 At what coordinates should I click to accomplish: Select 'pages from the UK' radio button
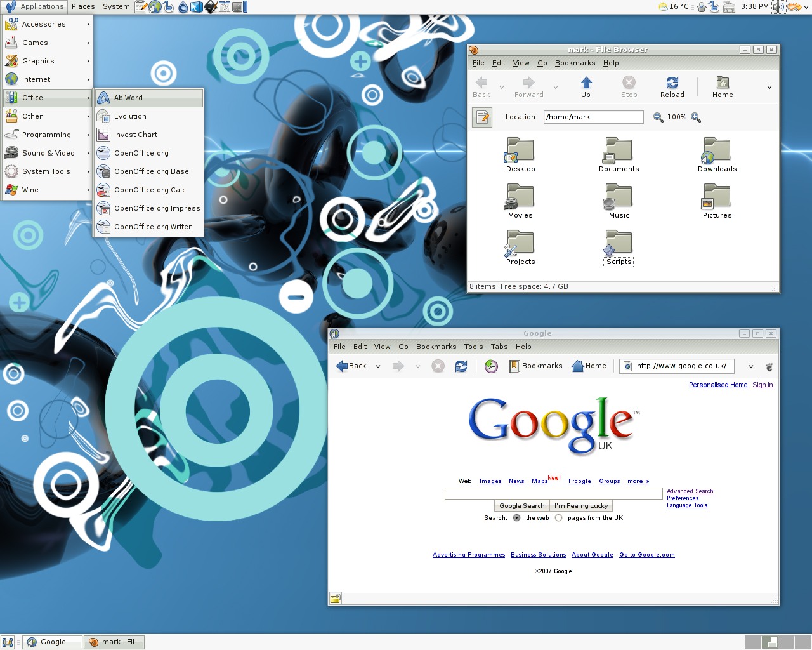pyautogui.click(x=559, y=518)
